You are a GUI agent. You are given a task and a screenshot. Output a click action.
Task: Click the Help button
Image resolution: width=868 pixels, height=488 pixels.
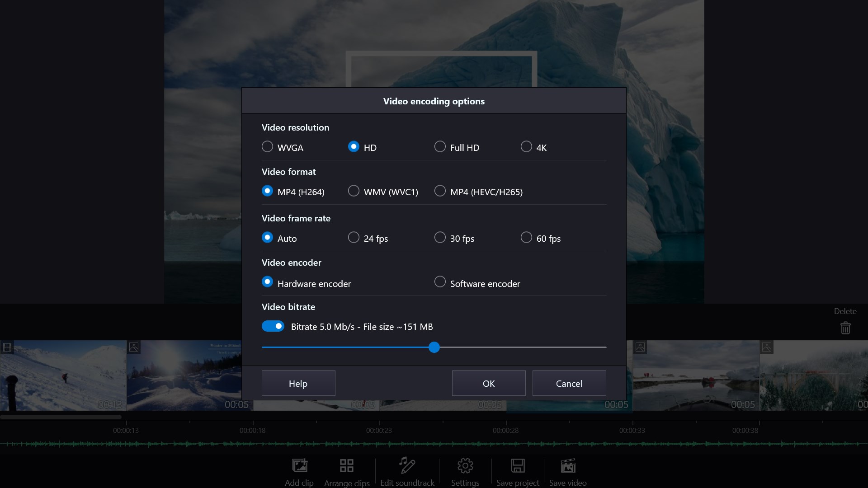point(298,383)
